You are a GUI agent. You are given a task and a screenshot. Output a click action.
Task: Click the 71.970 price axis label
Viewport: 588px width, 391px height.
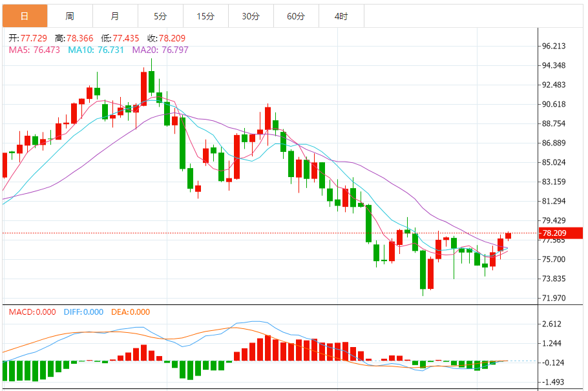pyautogui.click(x=554, y=299)
